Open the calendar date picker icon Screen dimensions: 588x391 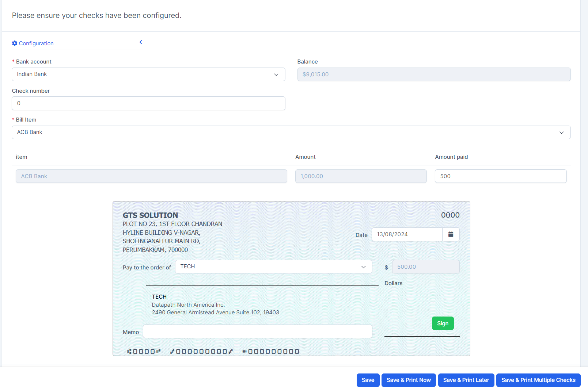pos(451,234)
